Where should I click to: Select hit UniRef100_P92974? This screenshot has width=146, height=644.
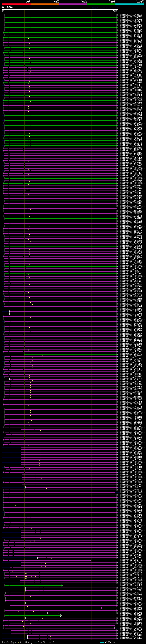(131, 138)
